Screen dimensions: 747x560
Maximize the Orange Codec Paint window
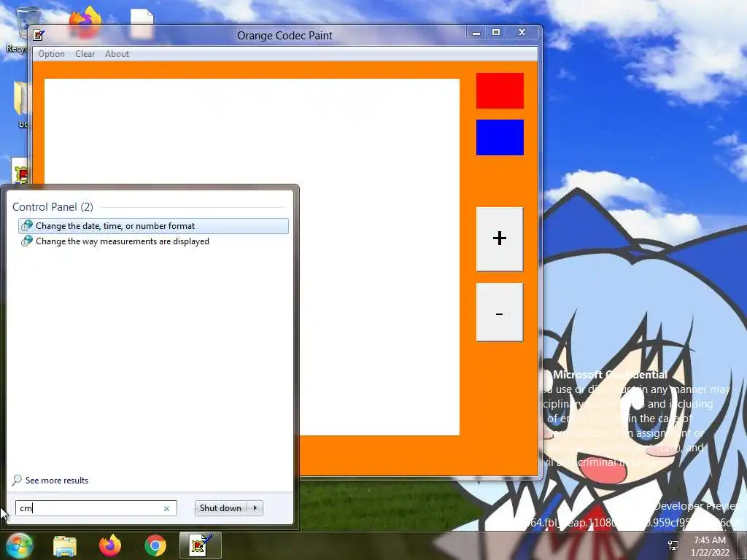pos(496,32)
